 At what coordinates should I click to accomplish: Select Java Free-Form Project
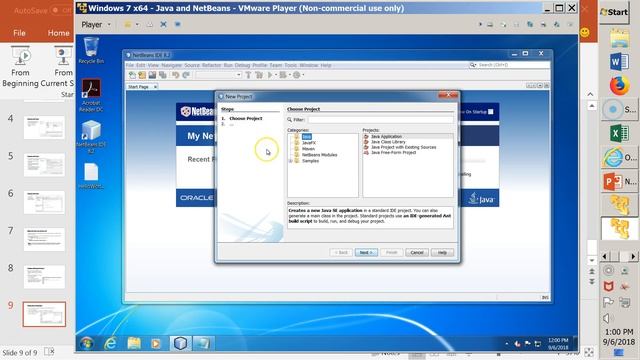click(393, 152)
